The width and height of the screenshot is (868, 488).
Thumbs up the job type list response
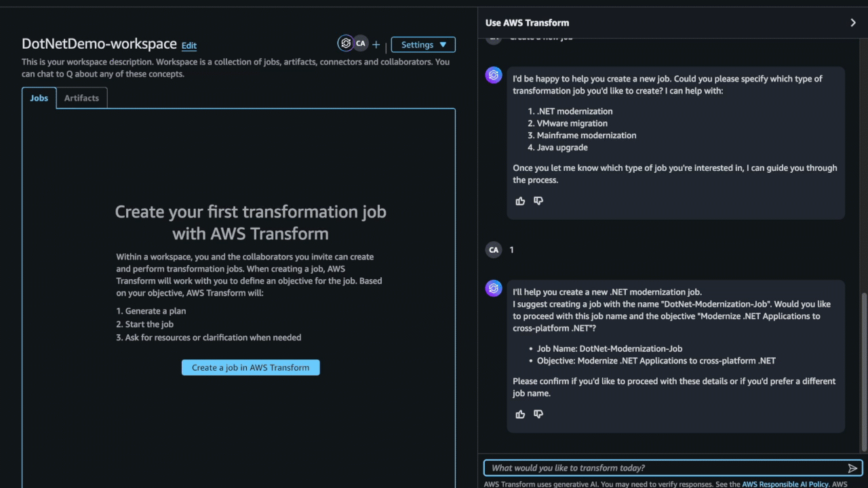pos(520,201)
